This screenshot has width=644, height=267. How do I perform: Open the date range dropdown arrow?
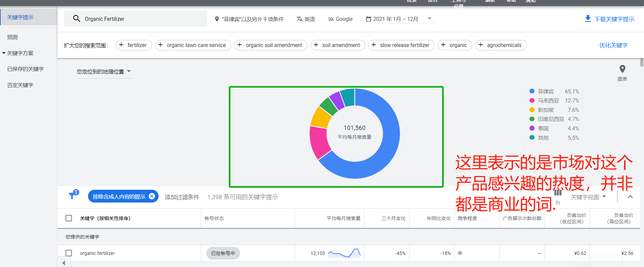coord(429,19)
